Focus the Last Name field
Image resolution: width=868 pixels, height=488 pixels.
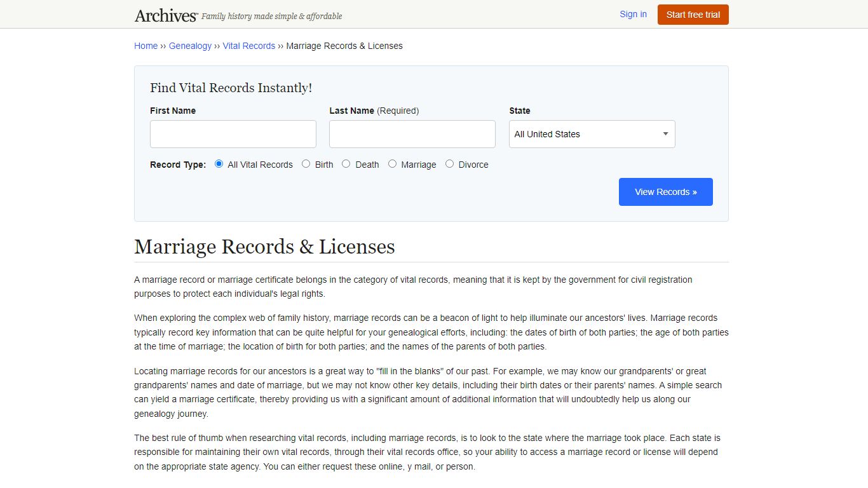pos(412,134)
